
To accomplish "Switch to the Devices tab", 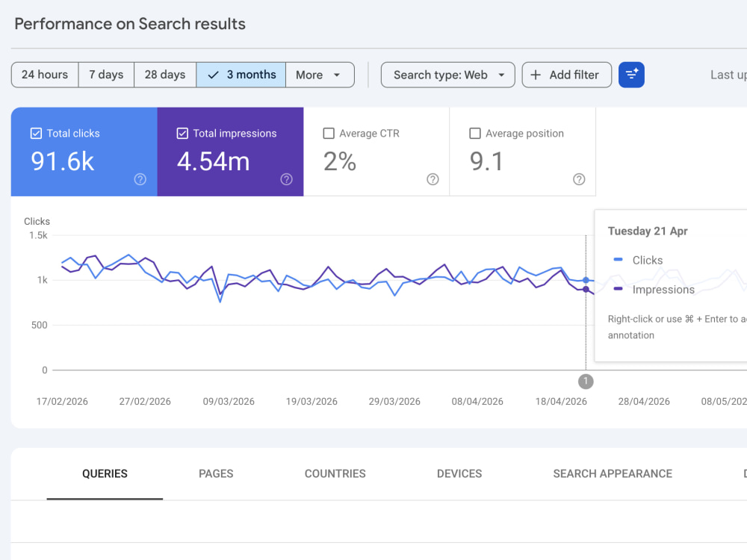I will pos(459,474).
